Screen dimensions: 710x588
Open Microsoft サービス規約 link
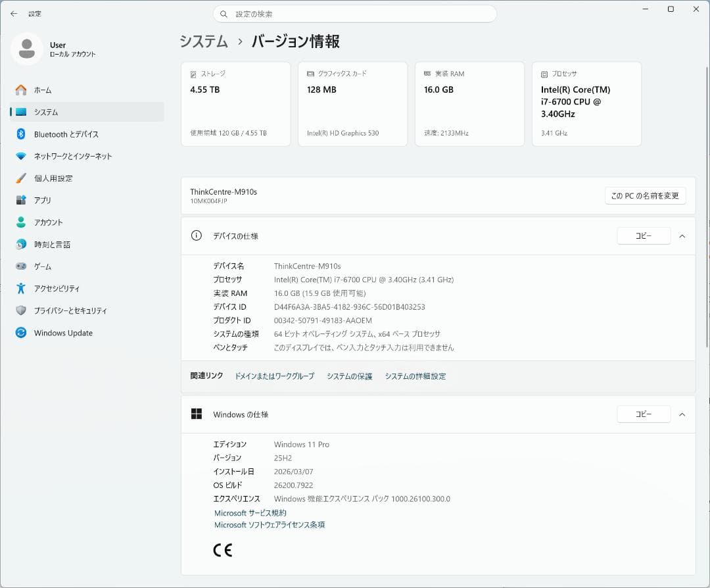[x=250, y=513]
